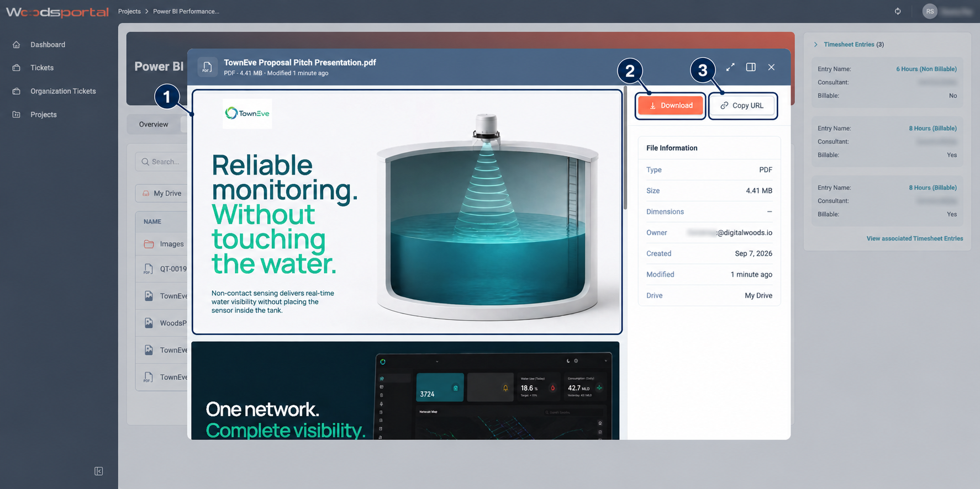Click the Images folder icon
Image resolution: width=980 pixels, height=489 pixels.
click(x=149, y=244)
